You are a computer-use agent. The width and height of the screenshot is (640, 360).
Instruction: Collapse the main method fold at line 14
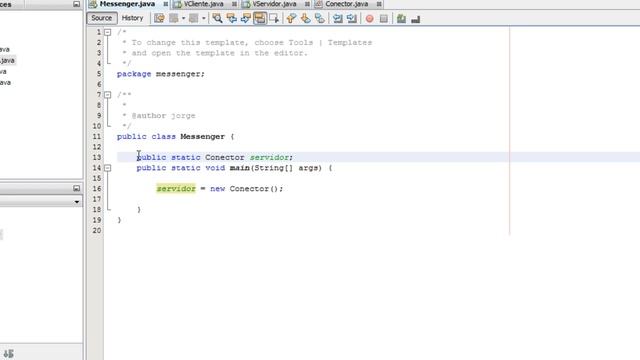pos(107,168)
